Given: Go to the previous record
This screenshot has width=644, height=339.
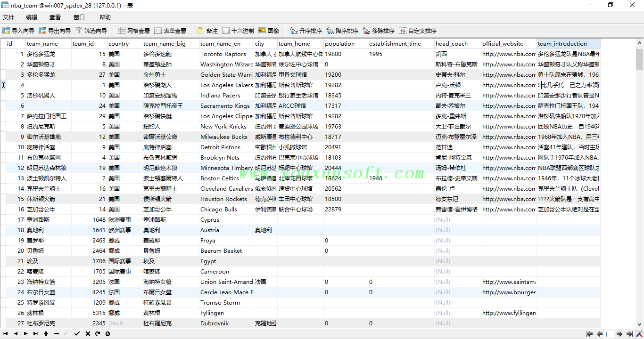Looking at the screenshot, I should tap(16, 334).
